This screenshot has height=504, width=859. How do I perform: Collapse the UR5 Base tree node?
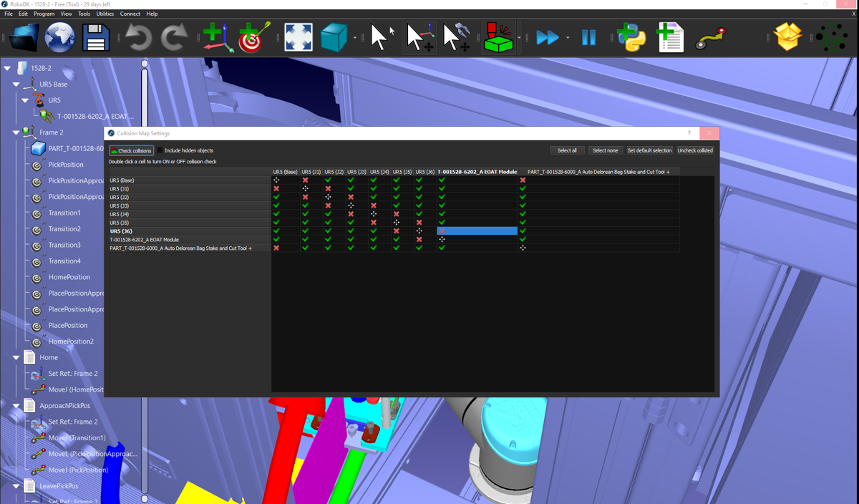[x=16, y=84]
